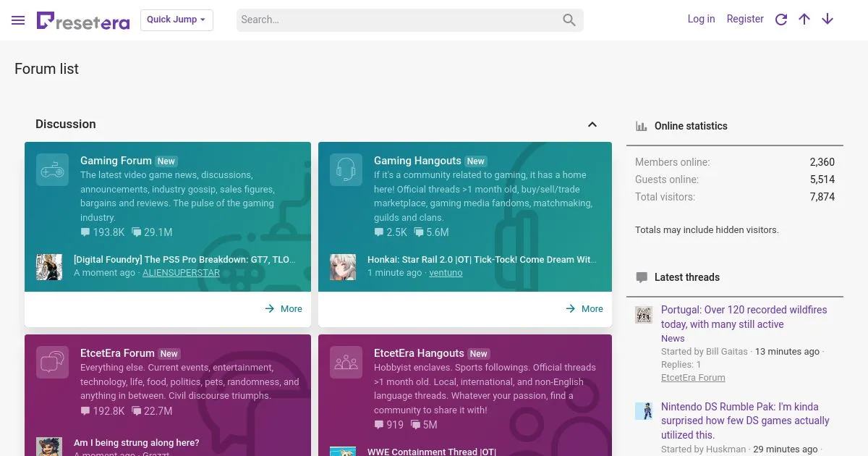Image resolution: width=868 pixels, height=456 pixels.
Task: Open Digital Foundry PS5 Pro thread
Action: 184,259
